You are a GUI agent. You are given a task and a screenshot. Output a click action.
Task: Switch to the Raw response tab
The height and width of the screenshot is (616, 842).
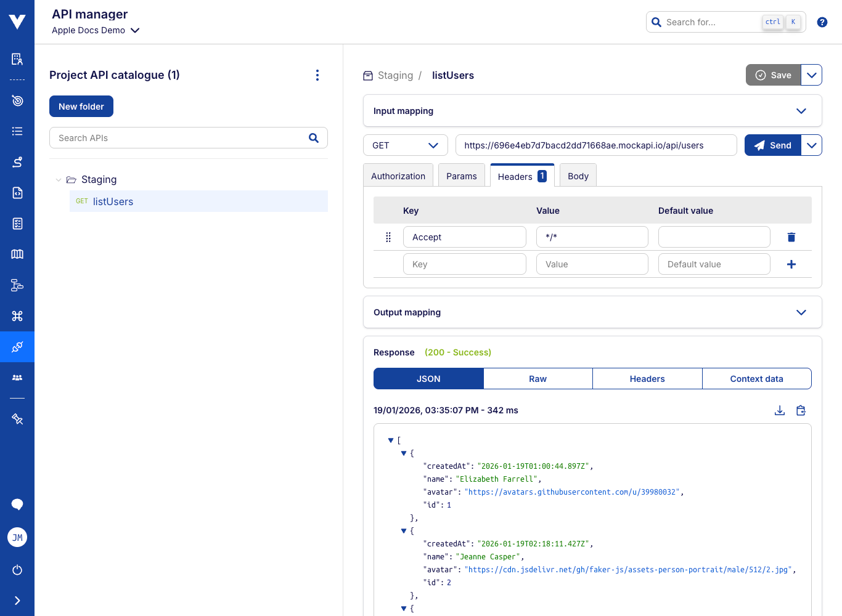(x=537, y=378)
